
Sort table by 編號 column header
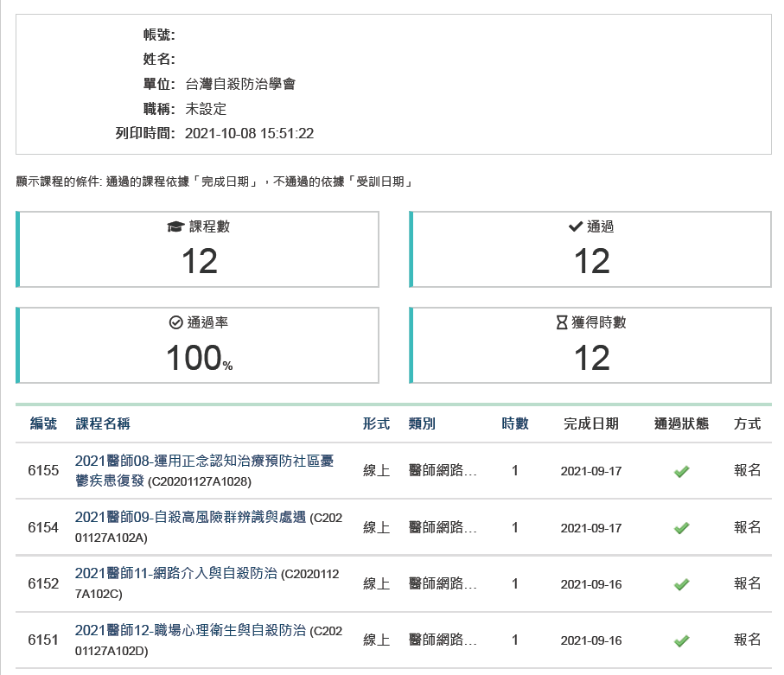(43, 423)
